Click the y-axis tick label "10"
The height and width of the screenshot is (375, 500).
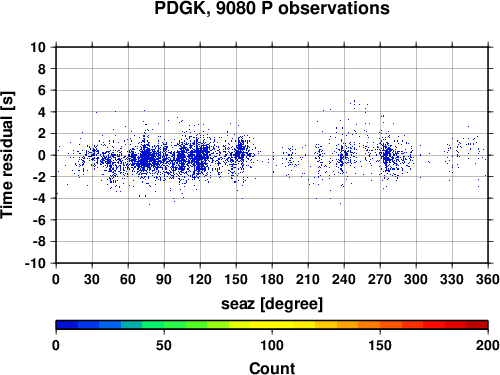click(x=38, y=47)
